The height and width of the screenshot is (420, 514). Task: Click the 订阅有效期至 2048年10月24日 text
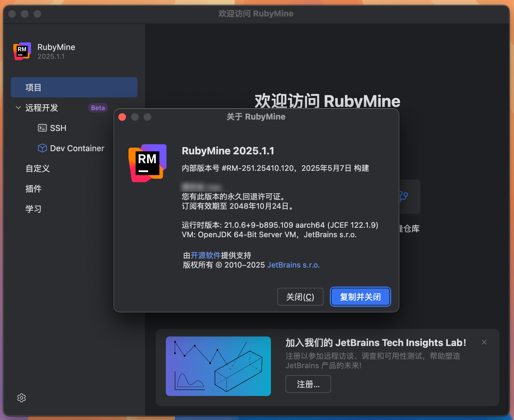click(238, 206)
